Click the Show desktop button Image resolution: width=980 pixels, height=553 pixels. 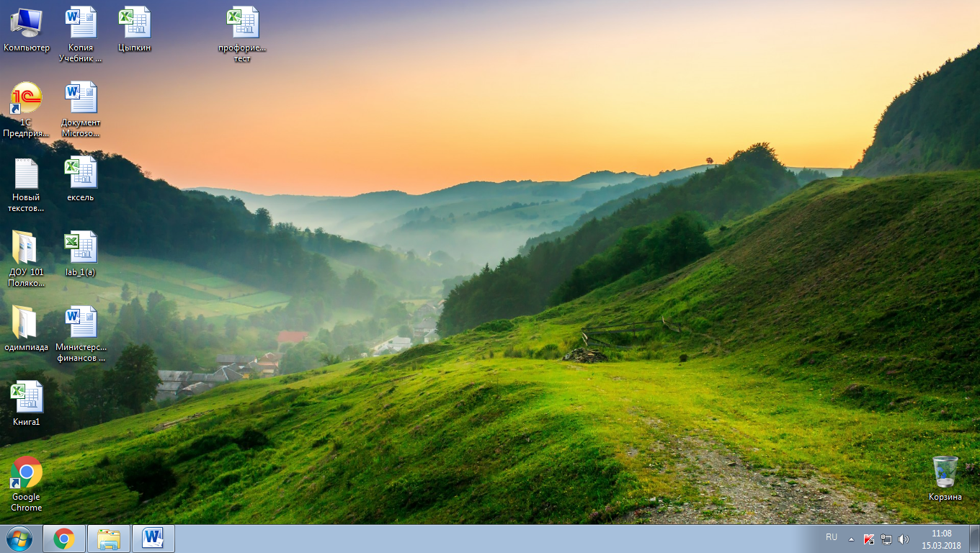pyautogui.click(x=974, y=539)
